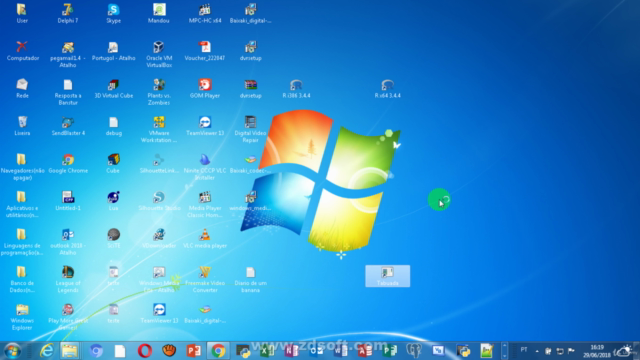This screenshot has height=360, width=640.
Task: Select the Google Chrome desktop shortcut
Action: 68,164
